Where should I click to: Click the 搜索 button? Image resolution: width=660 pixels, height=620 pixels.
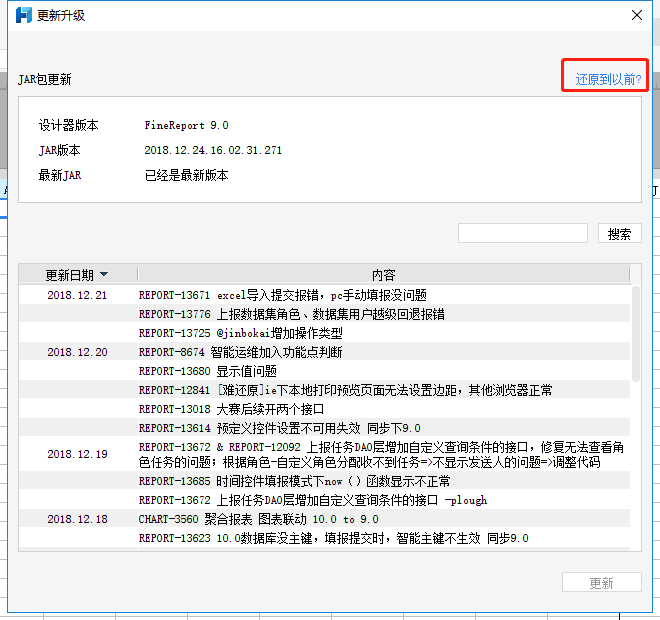pos(620,234)
